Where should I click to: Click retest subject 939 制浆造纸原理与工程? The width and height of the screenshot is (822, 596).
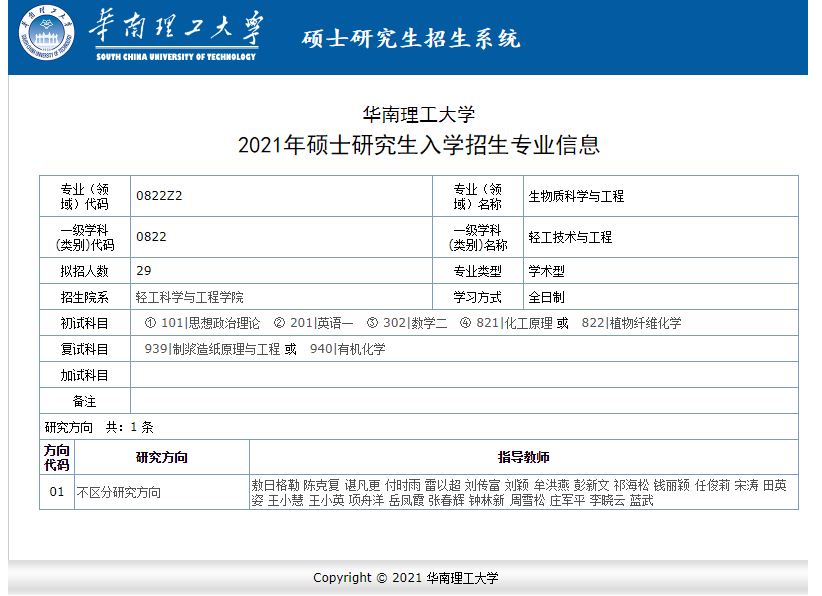(212, 349)
